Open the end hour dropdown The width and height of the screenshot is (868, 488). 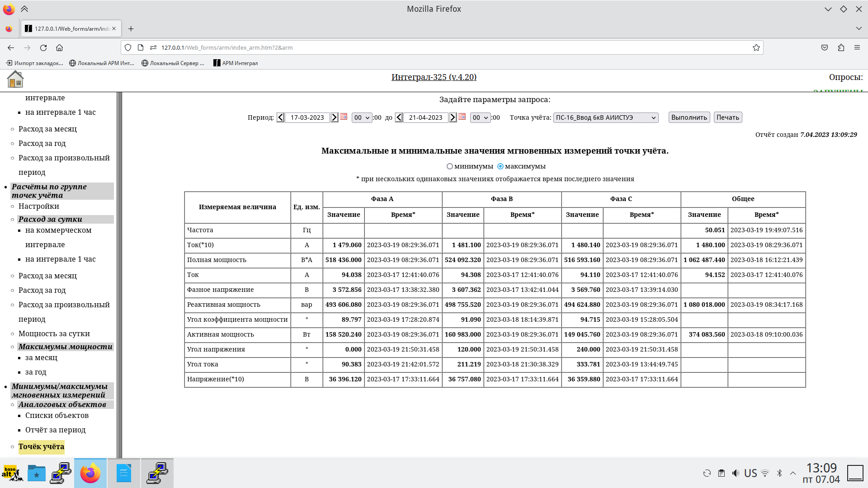pyautogui.click(x=481, y=117)
